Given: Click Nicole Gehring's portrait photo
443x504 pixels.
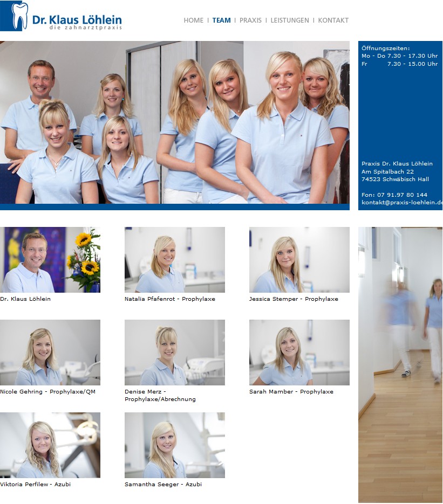Looking at the screenshot, I should (50, 353).
